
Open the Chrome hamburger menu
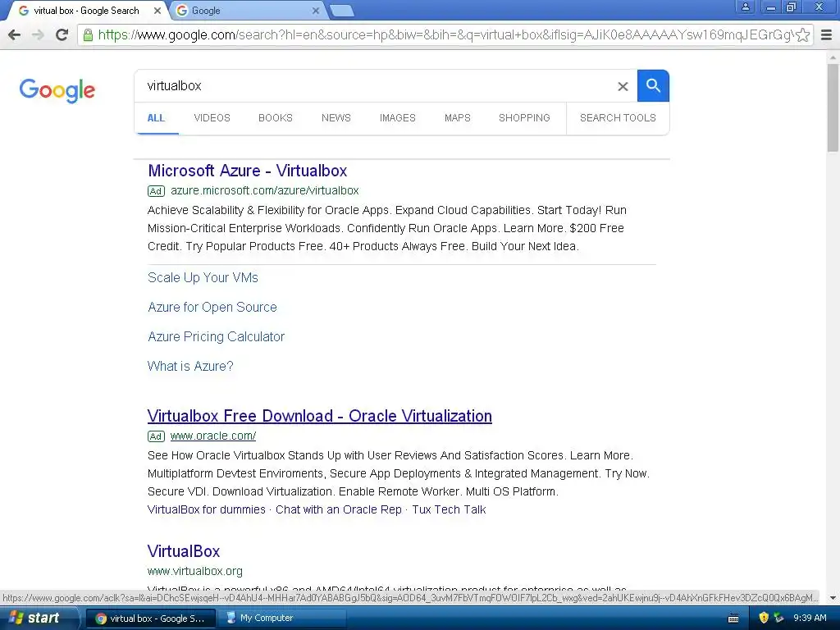tap(827, 34)
